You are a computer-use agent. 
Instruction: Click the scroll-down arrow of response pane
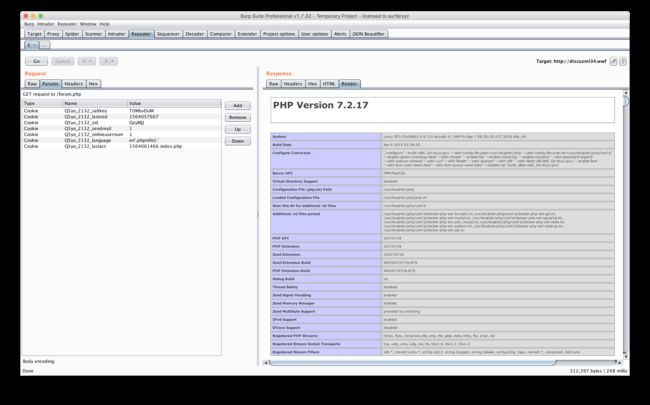coord(626,356)
